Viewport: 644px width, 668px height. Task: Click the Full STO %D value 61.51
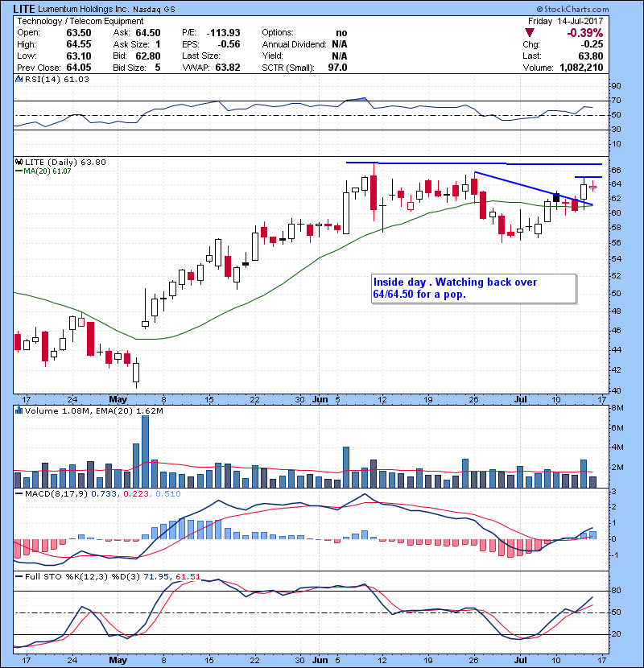pyautogui.click(x=188, y=576)
